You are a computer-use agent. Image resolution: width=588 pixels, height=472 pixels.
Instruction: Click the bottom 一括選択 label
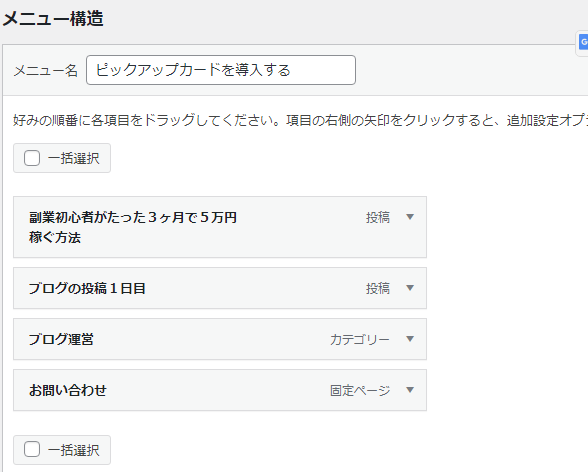point(74,450)
